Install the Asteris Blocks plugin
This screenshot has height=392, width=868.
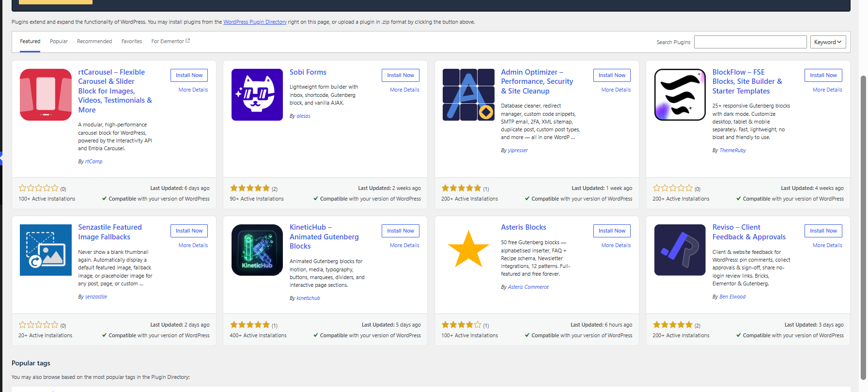coord(612,231)
